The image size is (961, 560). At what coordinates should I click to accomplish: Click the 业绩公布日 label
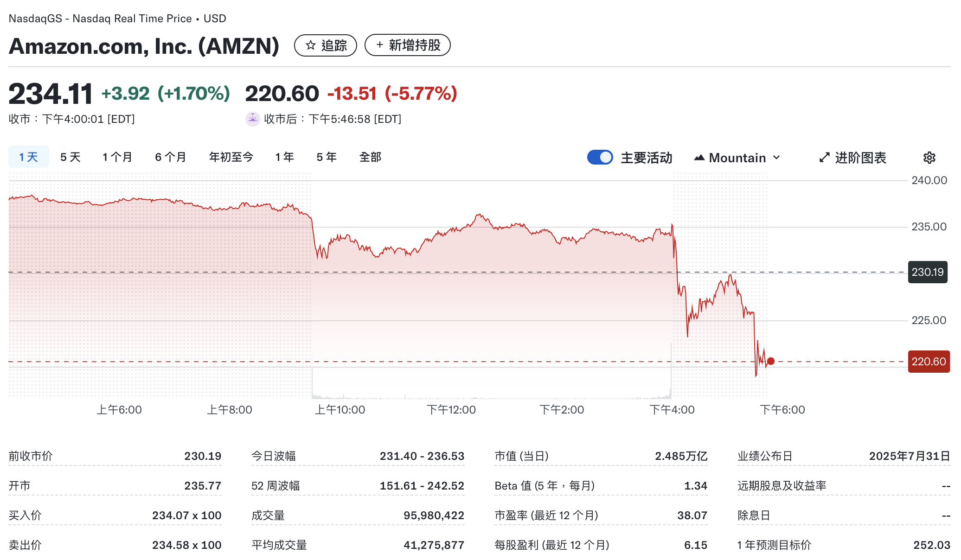(765, 456)
